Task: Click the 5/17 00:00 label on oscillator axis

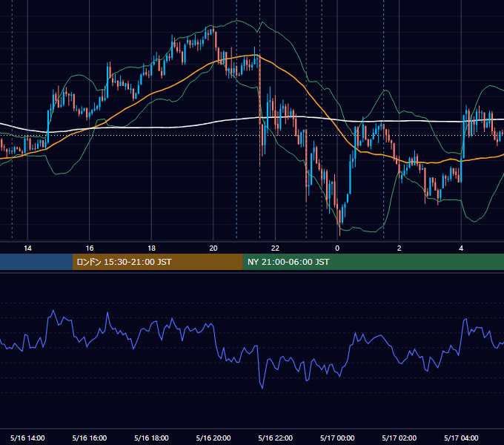Action: tap(337, 438)
